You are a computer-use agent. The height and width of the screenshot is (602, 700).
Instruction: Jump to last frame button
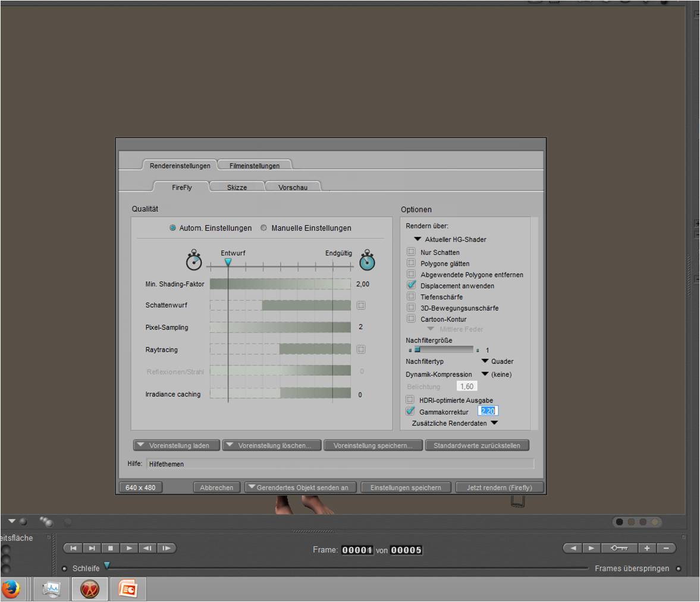92,548
